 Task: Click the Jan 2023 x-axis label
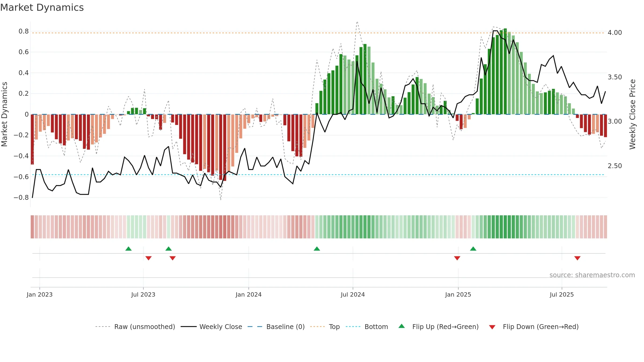(40, 294)
